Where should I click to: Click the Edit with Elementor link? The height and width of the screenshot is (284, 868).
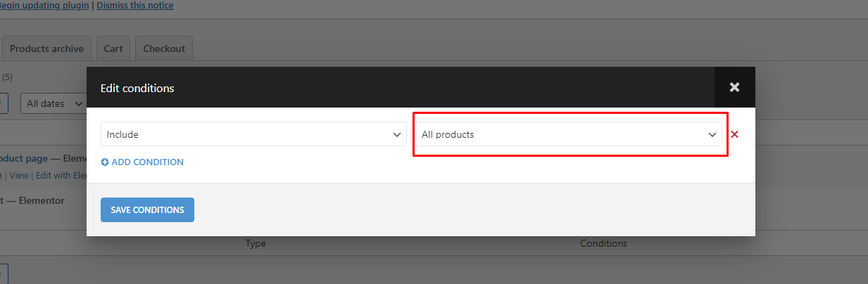[x=61, y=175]
